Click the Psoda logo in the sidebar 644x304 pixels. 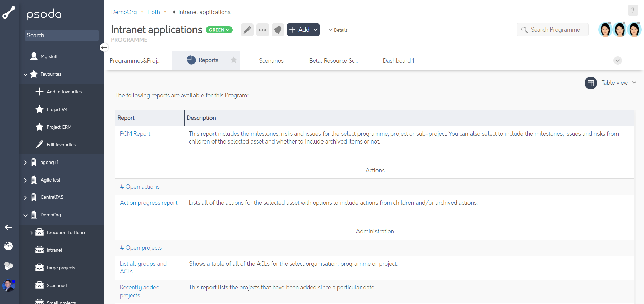coord(44,14)
